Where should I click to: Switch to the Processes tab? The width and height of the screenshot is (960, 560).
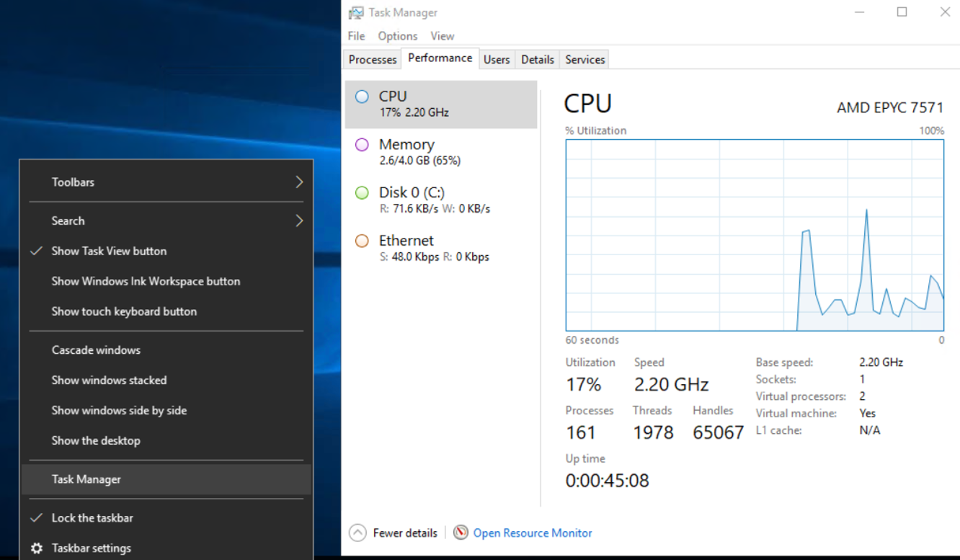(x=373, y=60)
